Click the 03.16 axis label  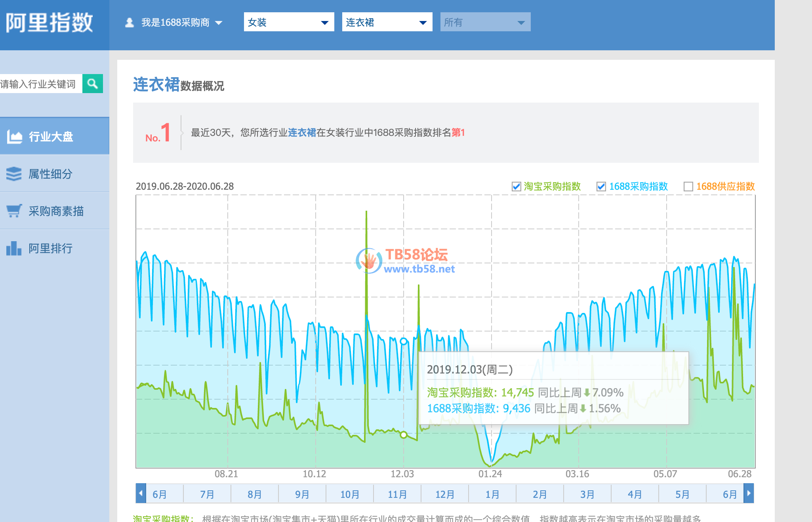point(578,474)
